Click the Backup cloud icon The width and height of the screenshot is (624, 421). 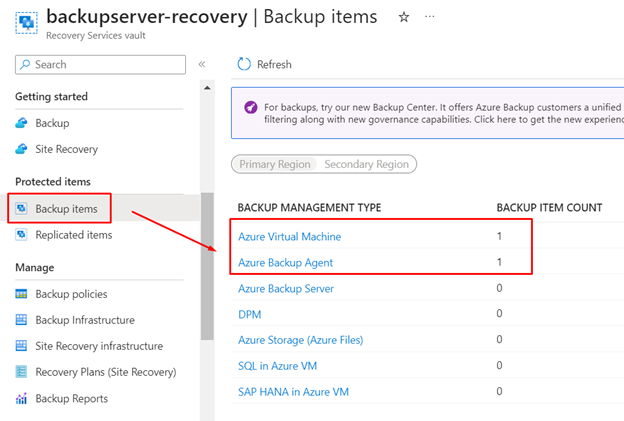(x=21, y=123)
